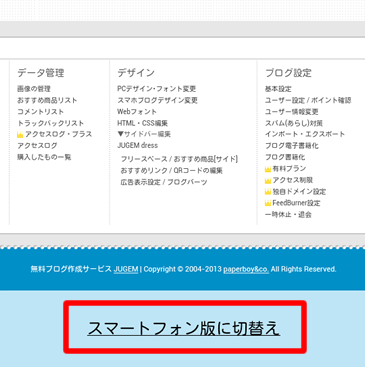This screenshot has height=367, width=365.
Task: Open PCデザイン・フォント変更 link
Action: pyautogui.click(x=156, y=89)
